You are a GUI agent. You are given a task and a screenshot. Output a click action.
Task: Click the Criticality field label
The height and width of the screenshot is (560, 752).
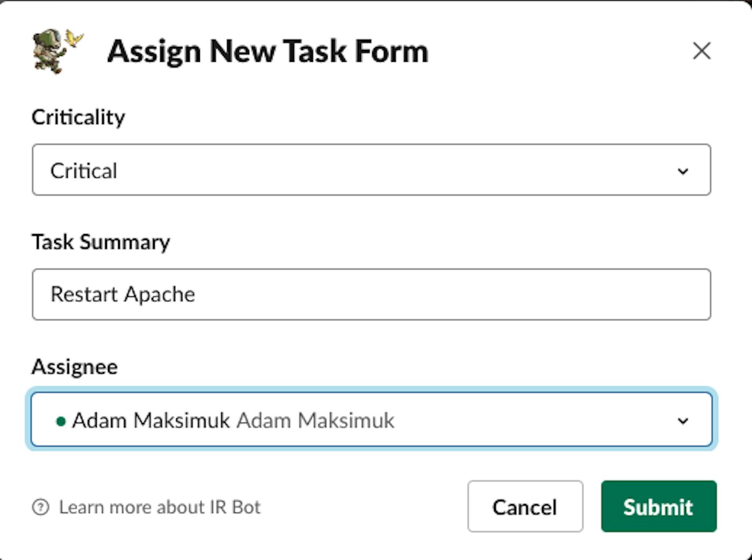point(78,117)
